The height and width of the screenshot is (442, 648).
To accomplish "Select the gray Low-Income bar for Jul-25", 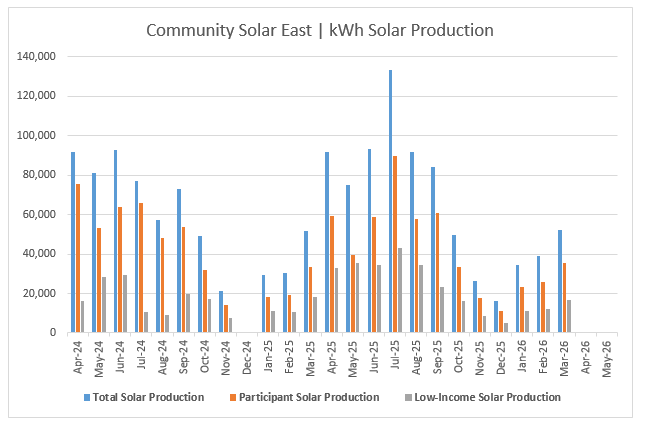I will [400, 290].
